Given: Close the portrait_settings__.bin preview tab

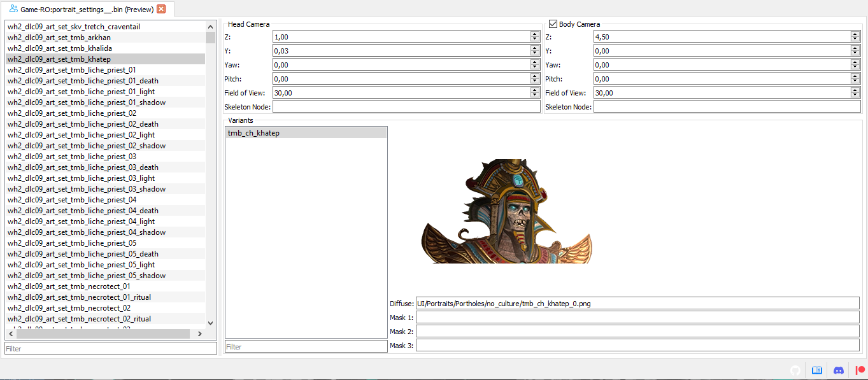Looking at the screenshot, I should 161,9.
